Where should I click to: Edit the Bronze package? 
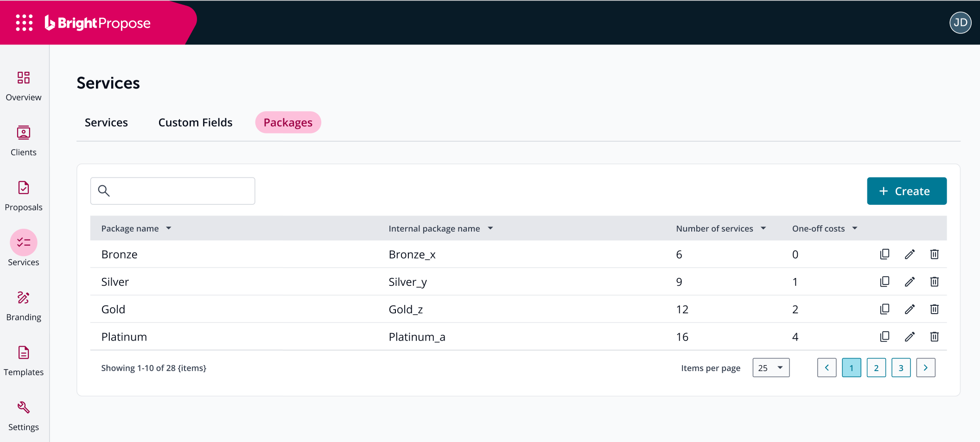[910, 254]
